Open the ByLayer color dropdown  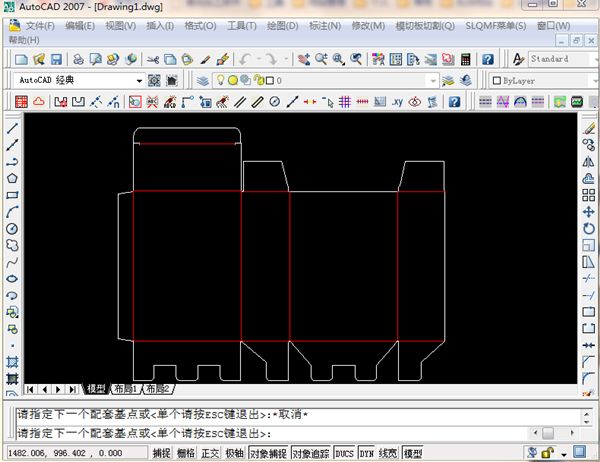[x=540, y=80]
